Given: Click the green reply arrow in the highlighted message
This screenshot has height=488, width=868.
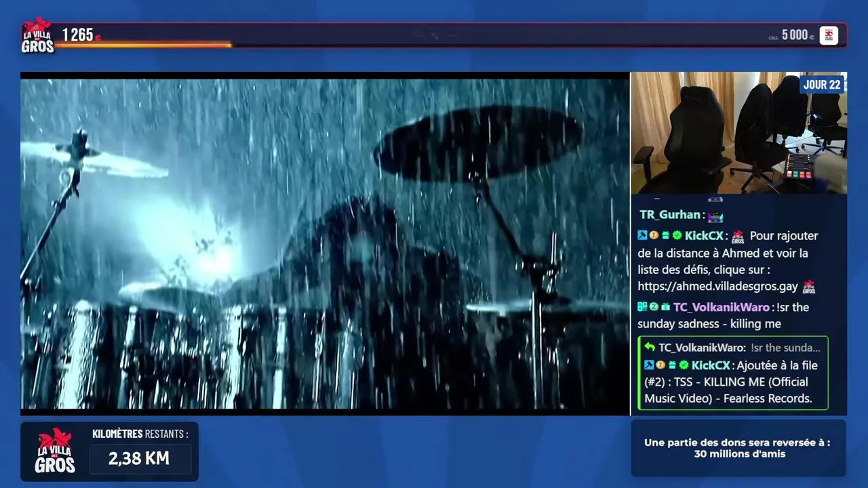Looking at the screenshot, I should coord(650,348).
